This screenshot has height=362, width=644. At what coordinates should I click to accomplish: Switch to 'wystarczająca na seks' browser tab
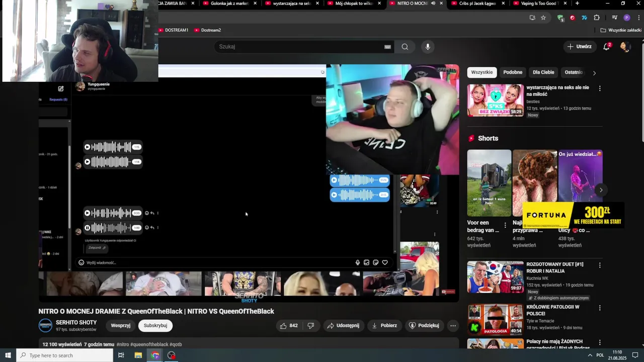tap(292, 4)
